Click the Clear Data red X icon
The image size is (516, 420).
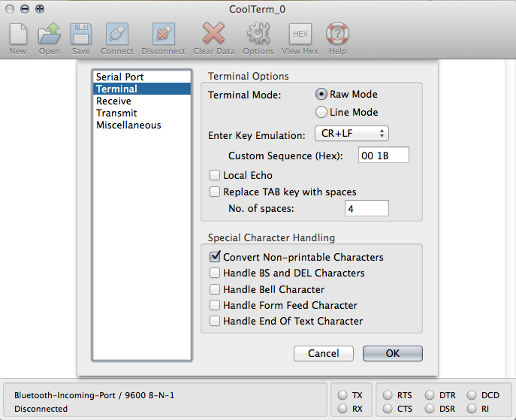point(213,33)
